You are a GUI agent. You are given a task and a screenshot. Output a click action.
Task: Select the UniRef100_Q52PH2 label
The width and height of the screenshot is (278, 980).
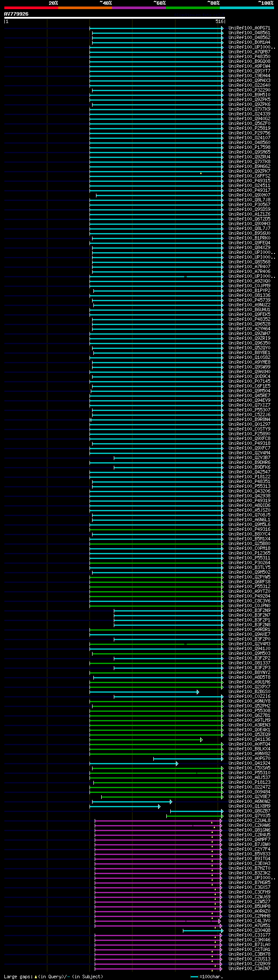249,706
